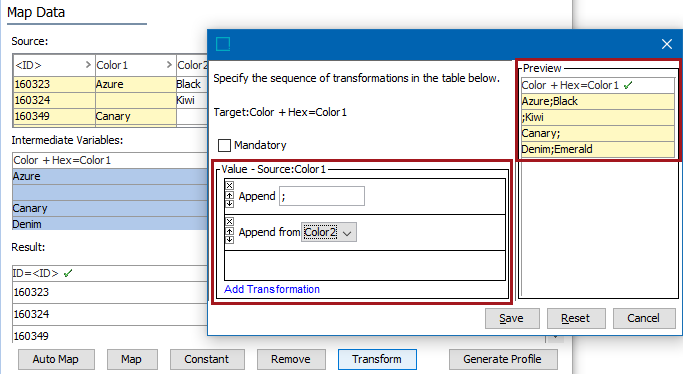Enable the Mandatory checkbox
The height and width of the screenshot is (374, 683).
point(224,145)
